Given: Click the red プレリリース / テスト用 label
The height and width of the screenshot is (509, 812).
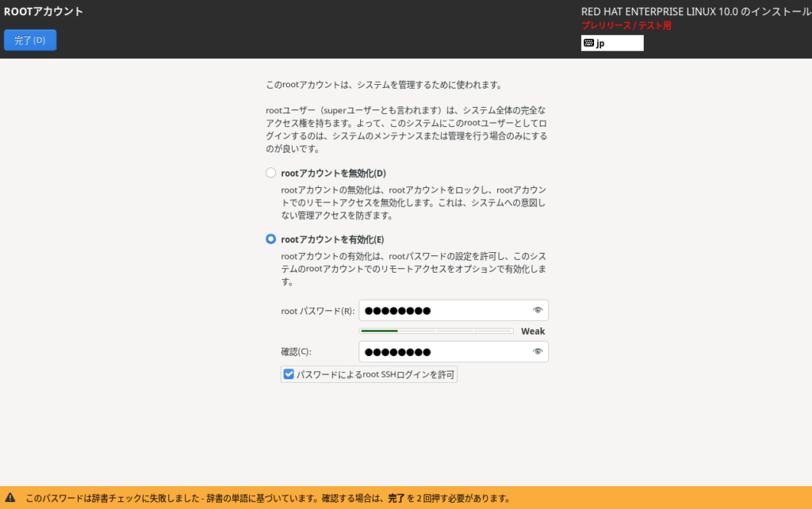Looking at the screenshot, I should 626,26.
